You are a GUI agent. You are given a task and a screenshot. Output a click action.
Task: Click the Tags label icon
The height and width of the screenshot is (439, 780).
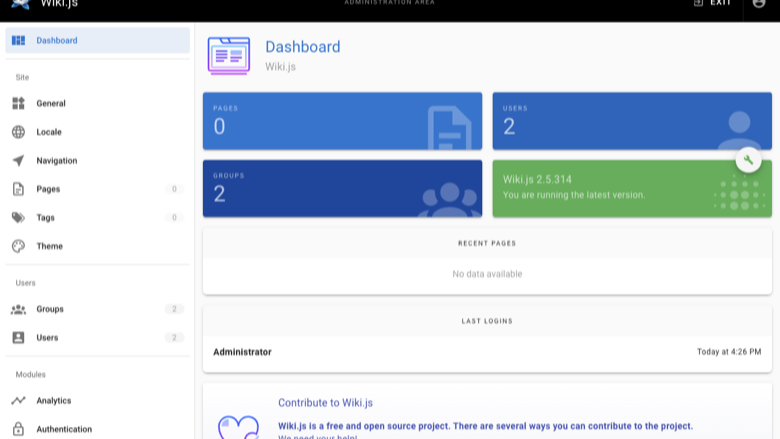coord(18,218)
